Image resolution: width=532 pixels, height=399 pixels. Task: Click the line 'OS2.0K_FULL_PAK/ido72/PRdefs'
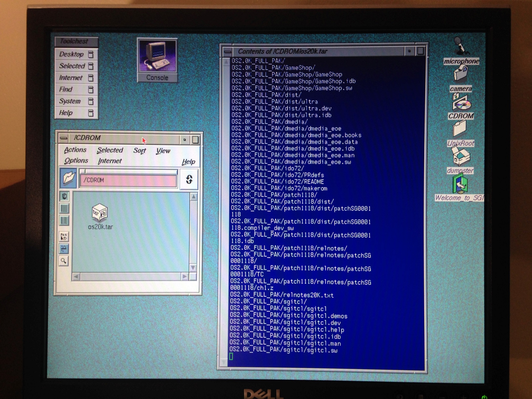pos(277,175)
